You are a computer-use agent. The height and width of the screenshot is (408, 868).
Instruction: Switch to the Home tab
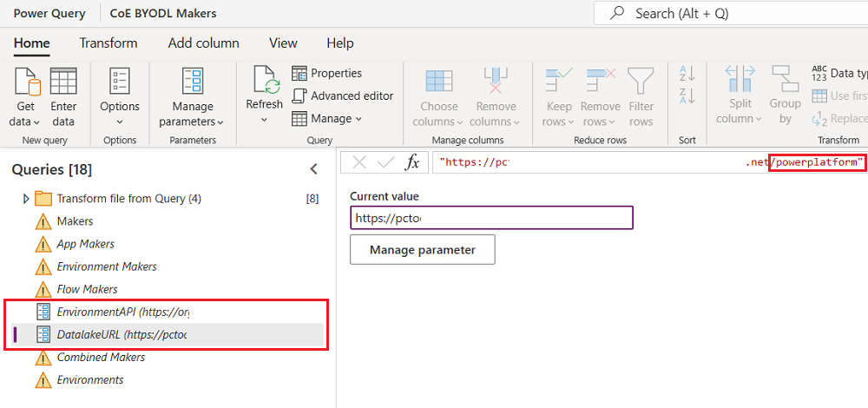(31, 43)
